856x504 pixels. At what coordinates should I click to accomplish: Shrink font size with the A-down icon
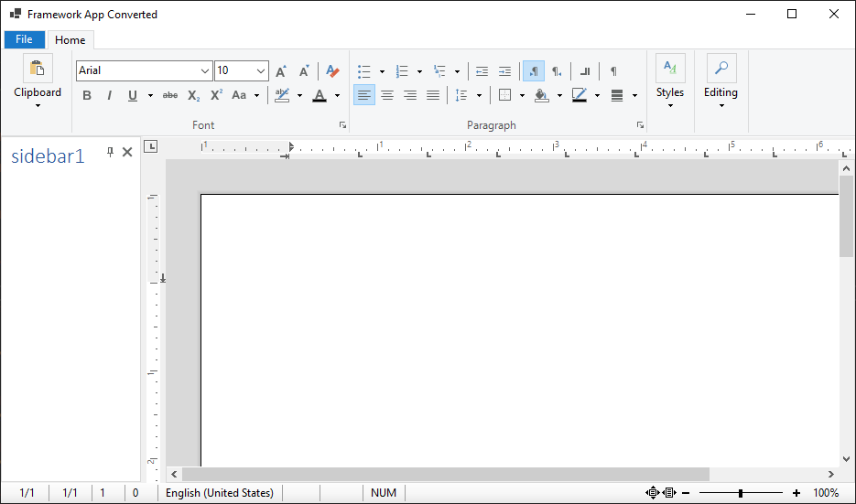304,71
